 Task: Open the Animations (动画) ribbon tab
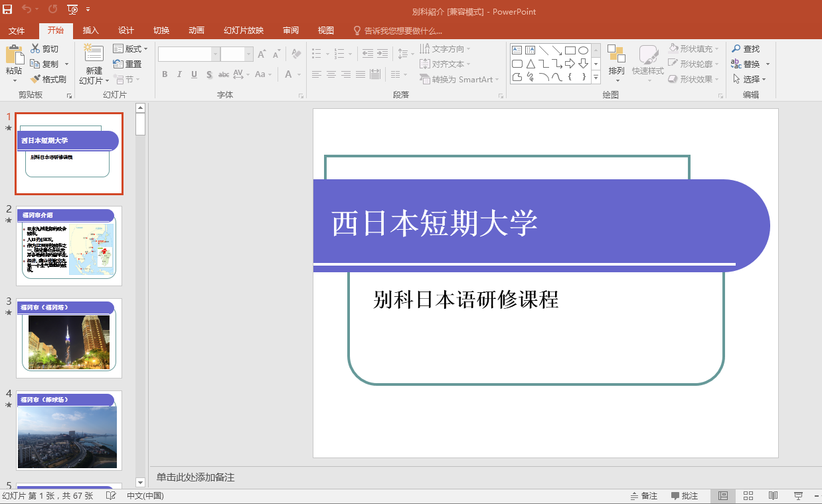point(196,31)
